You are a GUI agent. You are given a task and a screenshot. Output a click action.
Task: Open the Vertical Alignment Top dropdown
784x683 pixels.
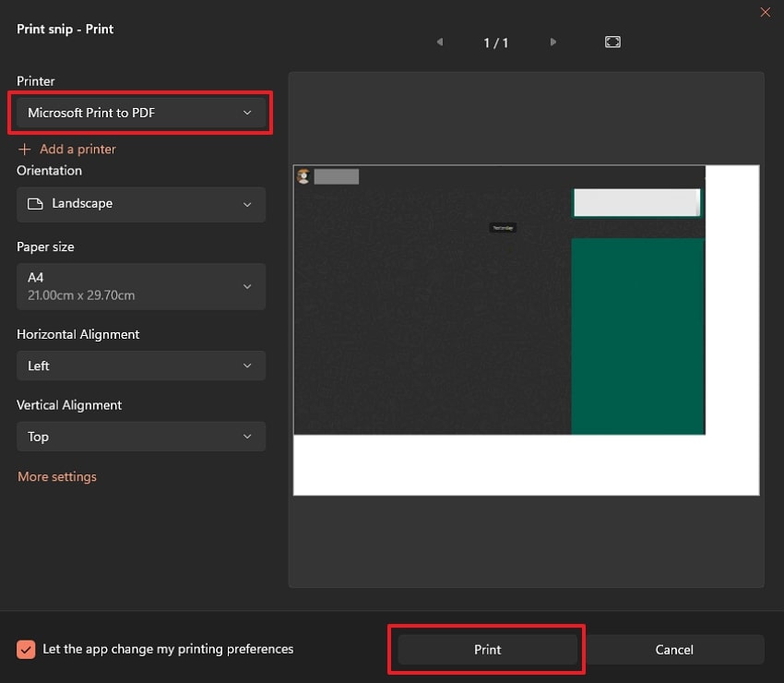[x=141, y=437]
